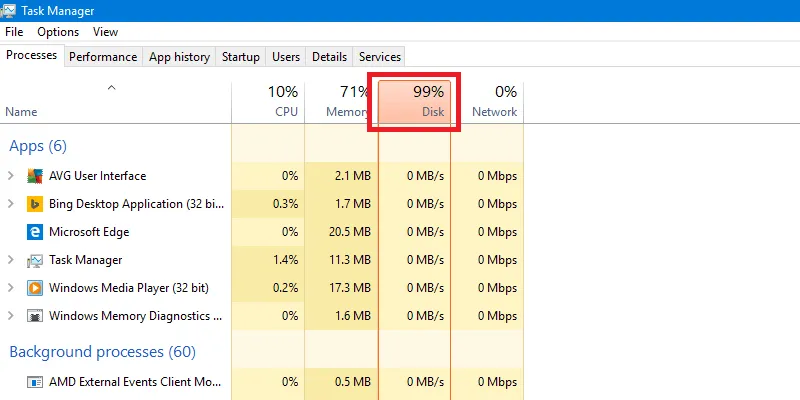Click Microsoft Edge's 0 MB/s disk value
800x400 pixels.
tap(426, 232)
